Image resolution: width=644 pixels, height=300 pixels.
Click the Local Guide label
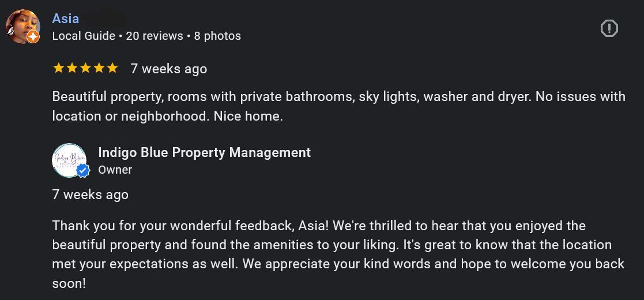(x=84, y=36)
